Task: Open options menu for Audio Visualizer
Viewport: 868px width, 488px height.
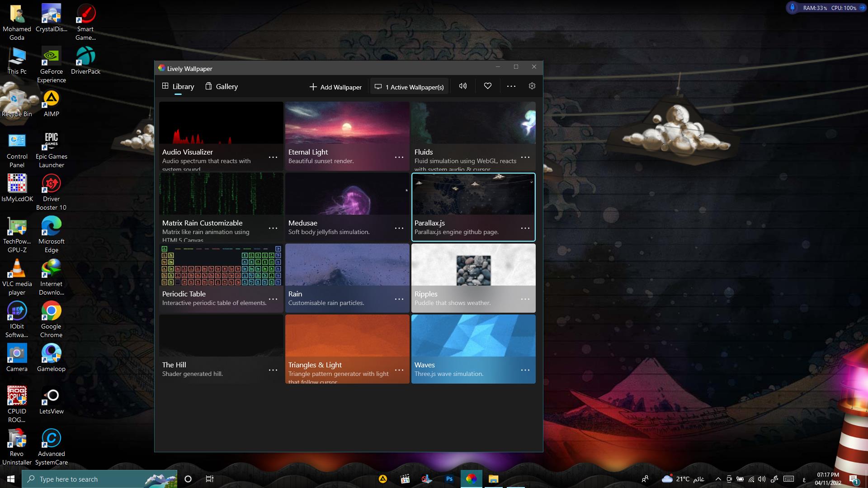Action: [x=273, y=157]
